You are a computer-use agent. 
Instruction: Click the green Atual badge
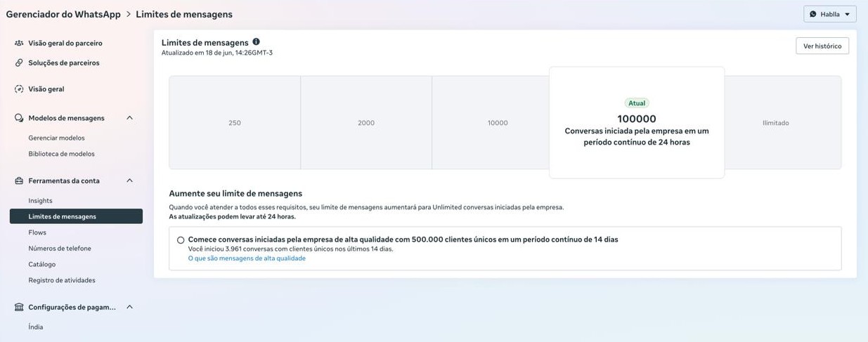coord(637,103)
